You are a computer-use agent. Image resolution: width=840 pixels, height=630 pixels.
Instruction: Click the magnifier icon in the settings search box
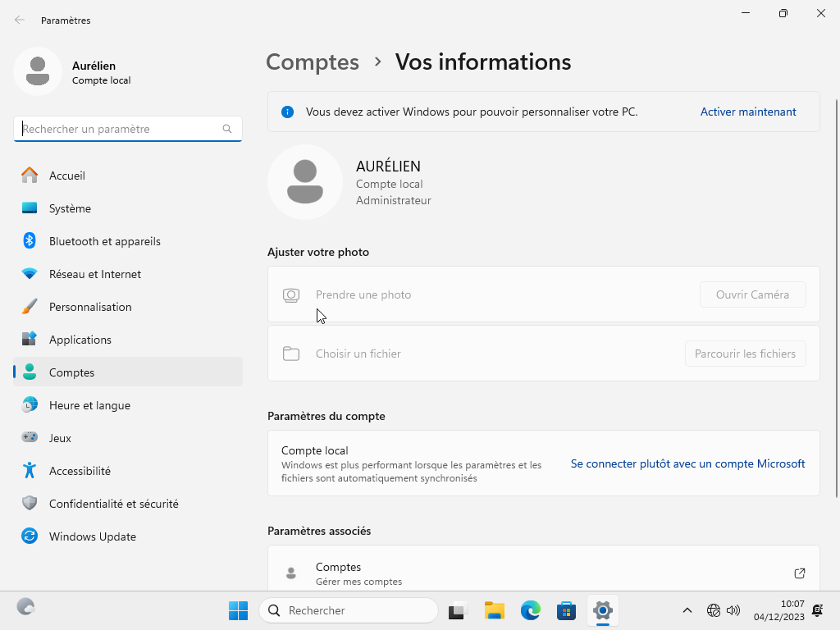pos(227,129)
